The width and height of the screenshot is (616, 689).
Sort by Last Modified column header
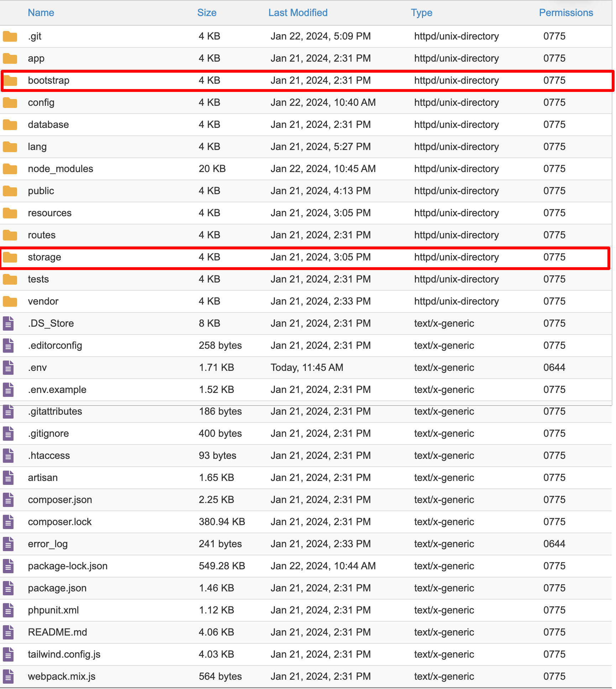pos(298,13)
